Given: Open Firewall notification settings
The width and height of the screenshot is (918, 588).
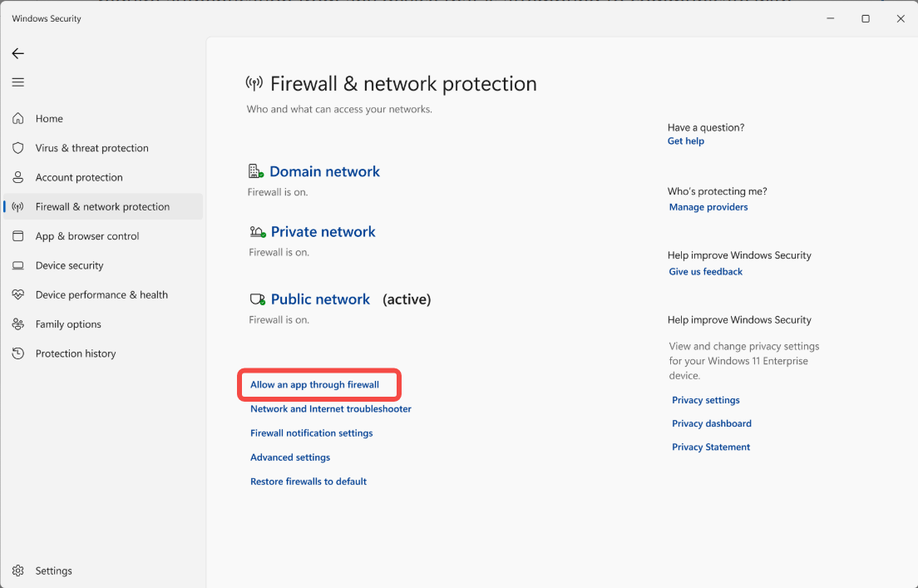Looking at the screenshot, I should point(312,432).
